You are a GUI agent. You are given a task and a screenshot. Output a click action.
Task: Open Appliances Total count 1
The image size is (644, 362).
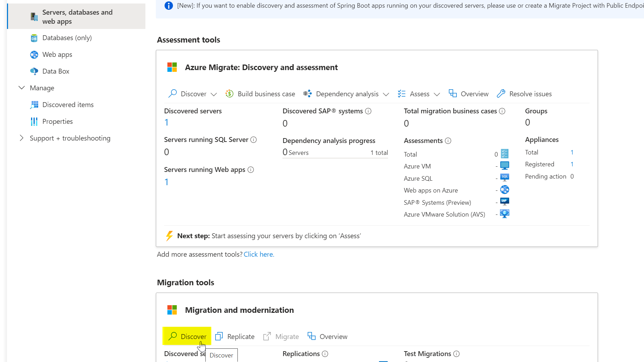(x=572, y=152)
